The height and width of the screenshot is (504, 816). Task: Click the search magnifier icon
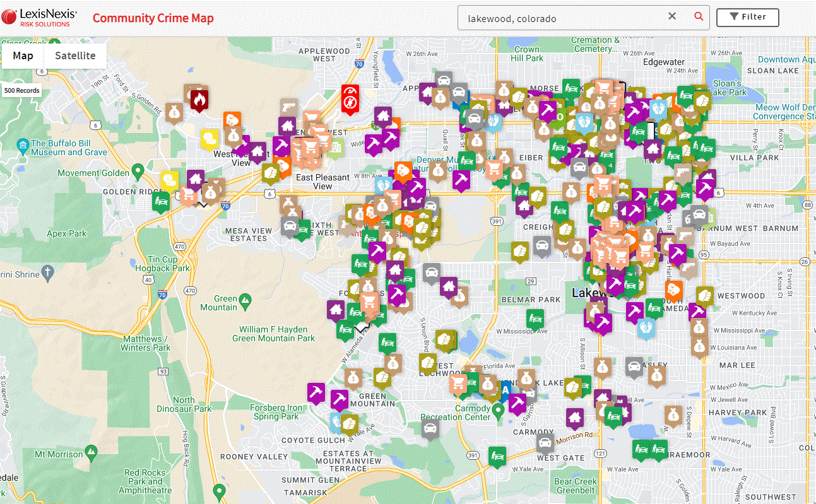click(x=699, y=17)
